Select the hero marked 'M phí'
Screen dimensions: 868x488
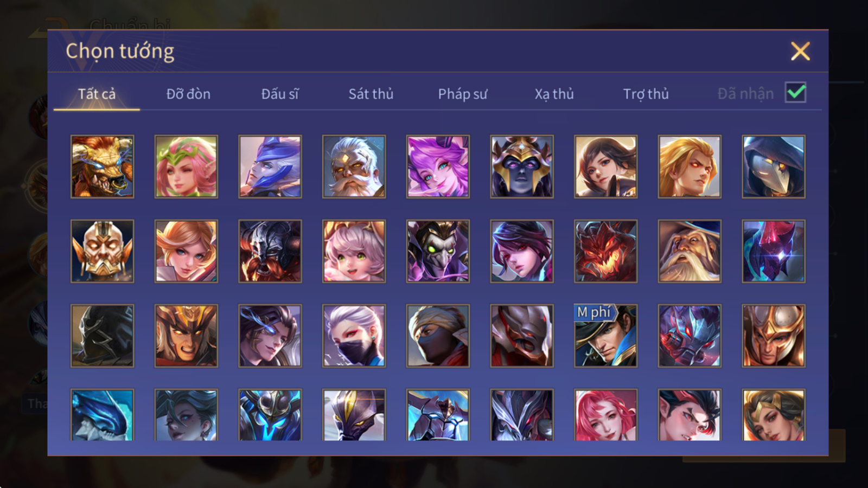pyautogui.click(x=605, y=336)
